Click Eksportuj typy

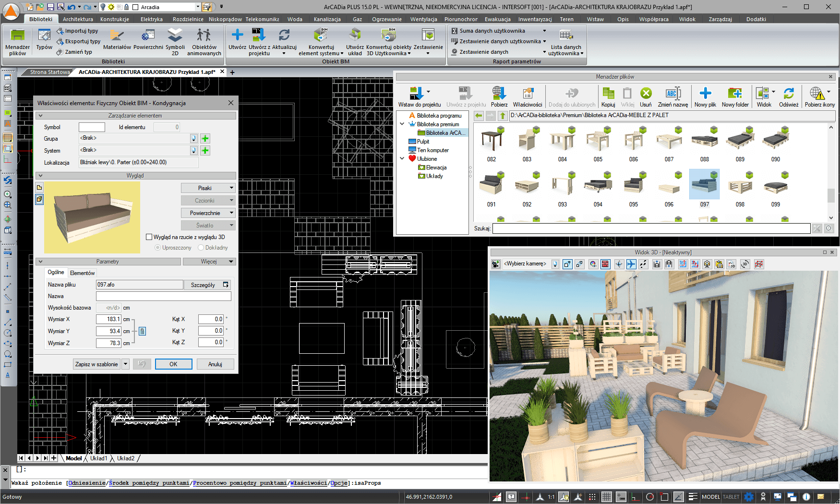point(78,41)
